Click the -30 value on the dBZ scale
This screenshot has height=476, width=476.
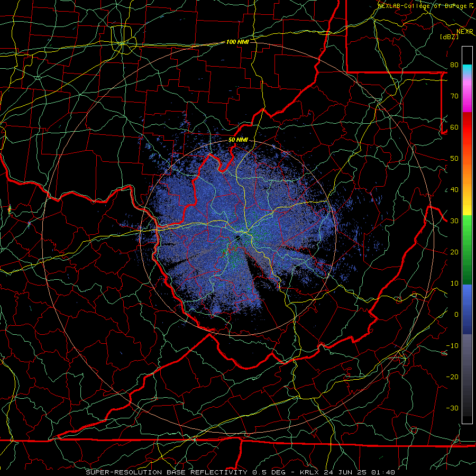pyautogui.click(x=452, y=408)
